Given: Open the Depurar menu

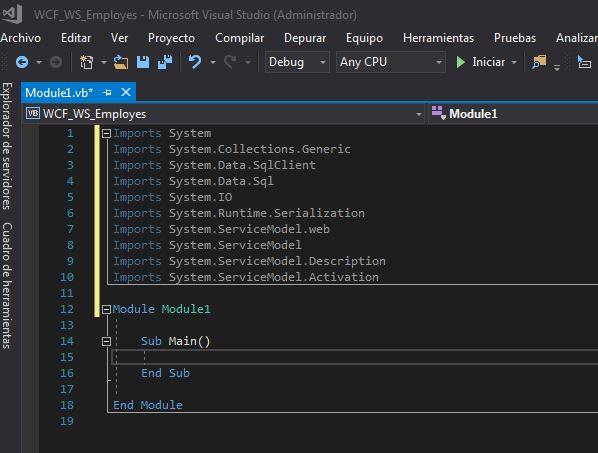Looking at the screenshot, I should pos(305,38).
